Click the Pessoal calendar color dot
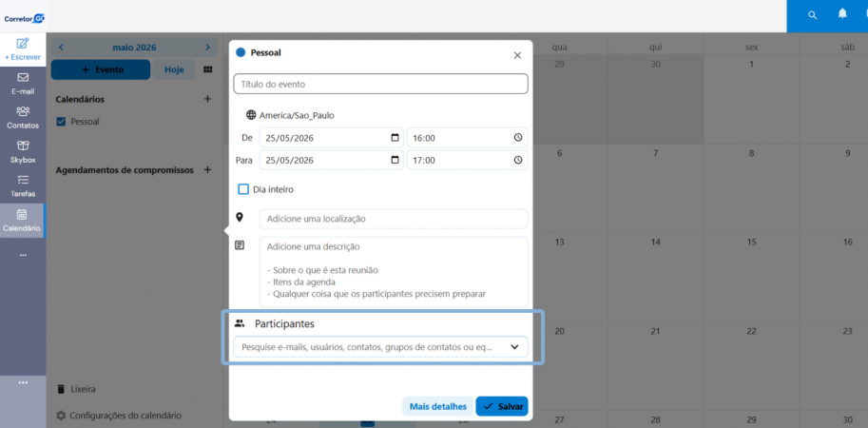The height and width of the screenshot is (428, 868). click(x=241, y=53)
